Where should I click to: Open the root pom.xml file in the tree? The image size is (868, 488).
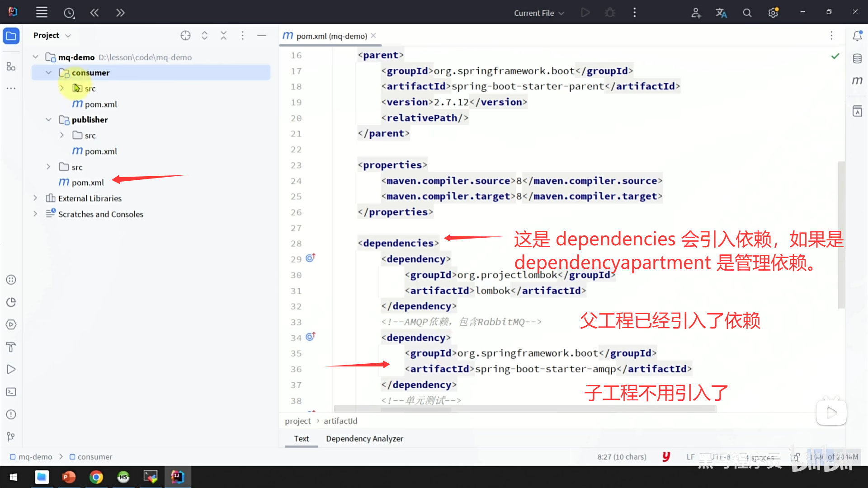tap(88, 183)
